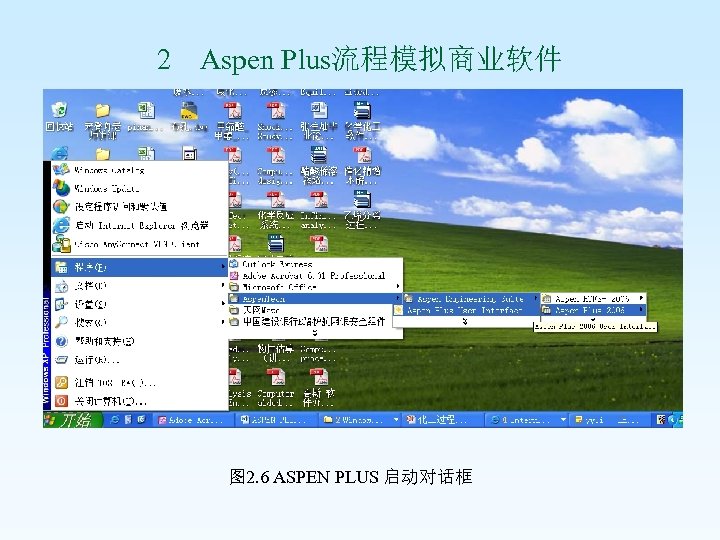Select the 程序(P) Programs menu item
This screenshot has width=720, height=540.
click(x=140, y=267)
